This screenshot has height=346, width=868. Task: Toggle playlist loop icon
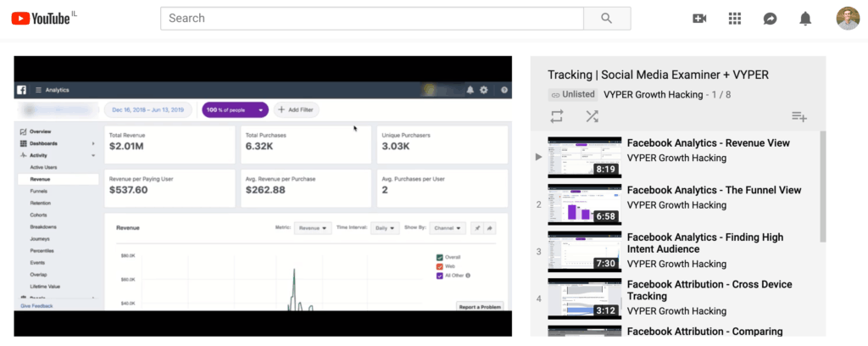pos(556,116)
